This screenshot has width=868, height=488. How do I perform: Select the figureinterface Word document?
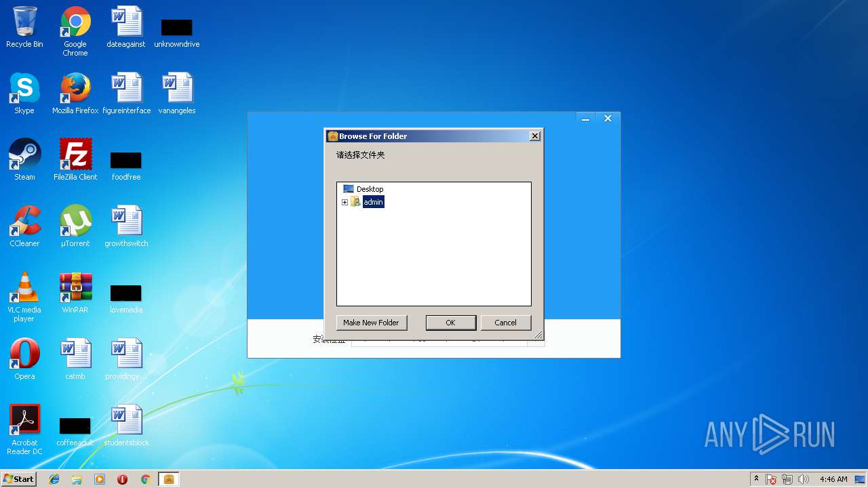click(x=126, y=94)
